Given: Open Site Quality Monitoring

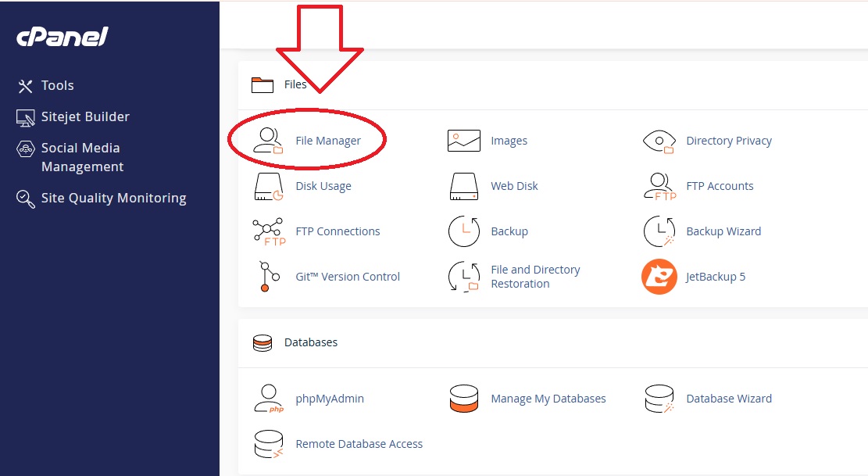Looking at the screenshot, I should click(x=113, y=198).
